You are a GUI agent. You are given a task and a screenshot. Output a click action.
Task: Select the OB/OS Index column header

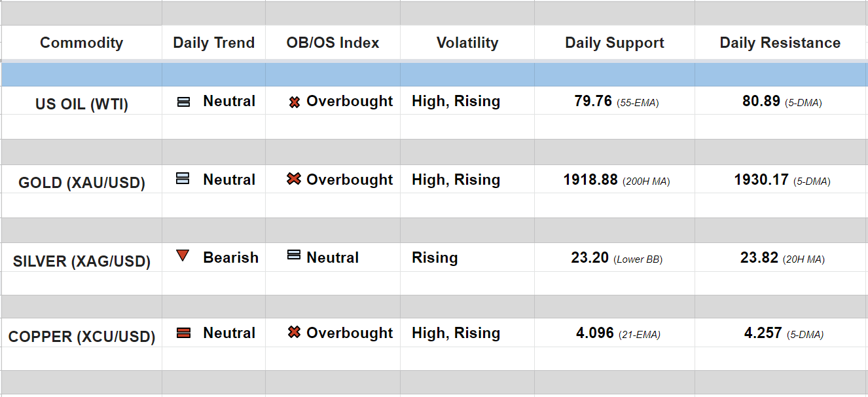[x=333, y=43]
